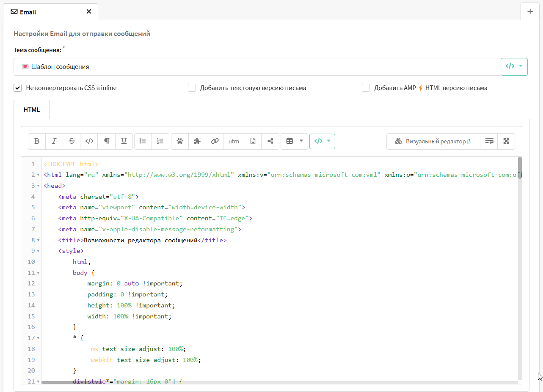
Task: Collapse body rule fold on line 11
Action: [38, 273]
